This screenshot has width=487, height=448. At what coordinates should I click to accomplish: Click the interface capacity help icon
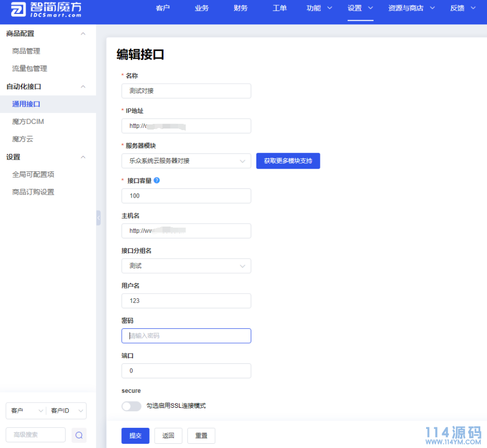(157, 181)
